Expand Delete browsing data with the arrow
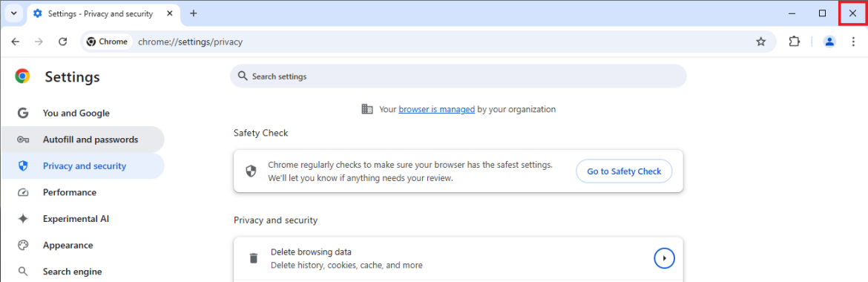The image size is (868, 282). click(x=664, y=258)
